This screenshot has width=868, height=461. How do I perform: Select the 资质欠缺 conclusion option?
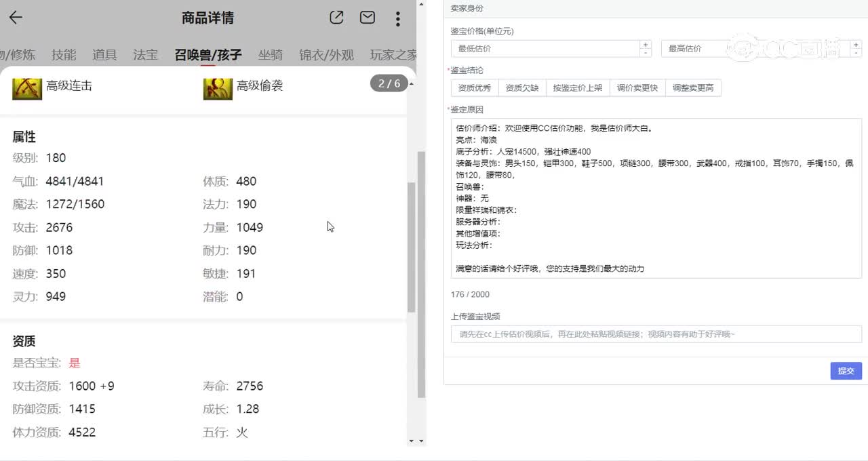[521, 87]
